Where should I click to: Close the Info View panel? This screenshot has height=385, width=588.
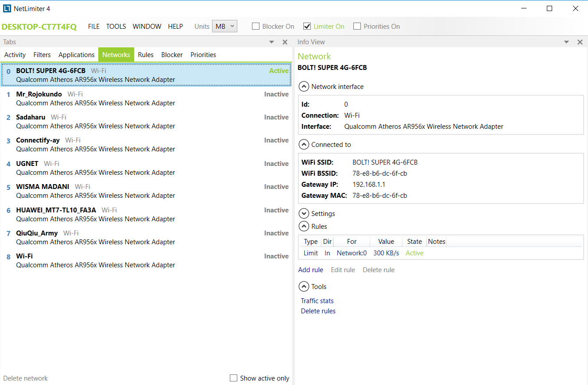(x=580, y=42)
